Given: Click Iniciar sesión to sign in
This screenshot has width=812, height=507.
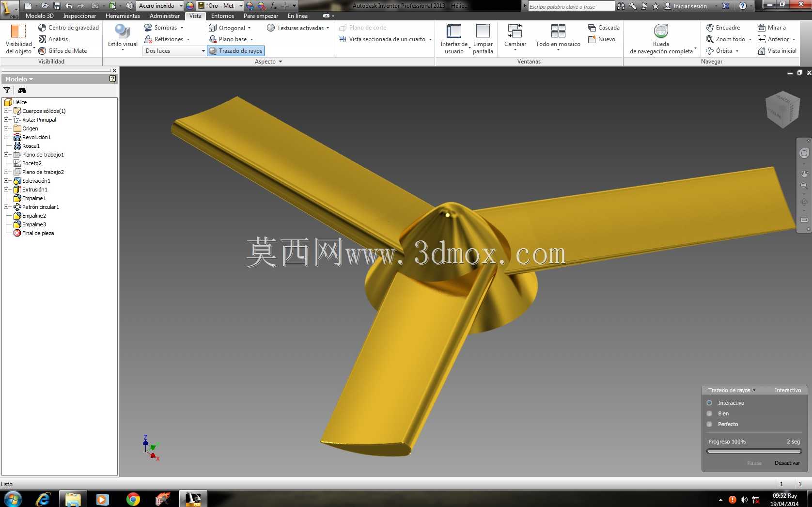Looking at the screenshot, I should (x=685, y=6).
